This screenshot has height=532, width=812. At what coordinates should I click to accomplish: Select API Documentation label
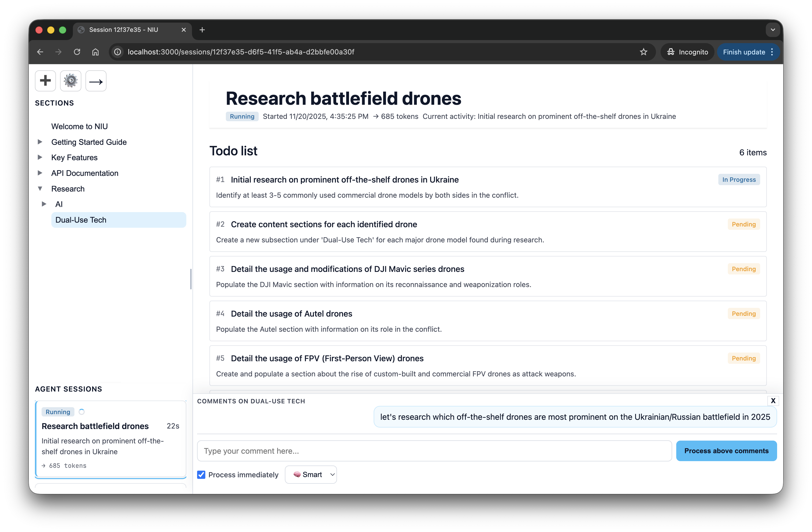(85, 173)
